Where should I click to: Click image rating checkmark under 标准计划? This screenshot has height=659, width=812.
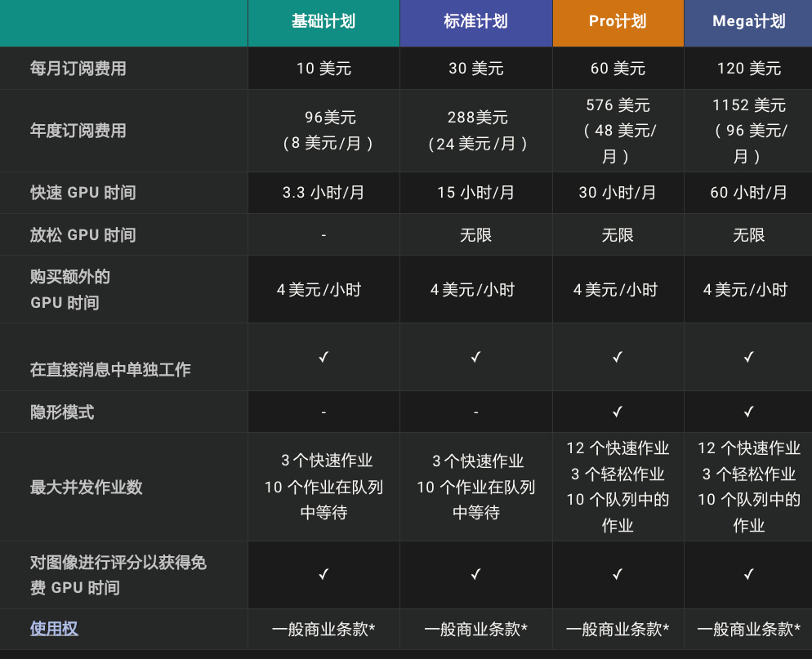(475, 575)
